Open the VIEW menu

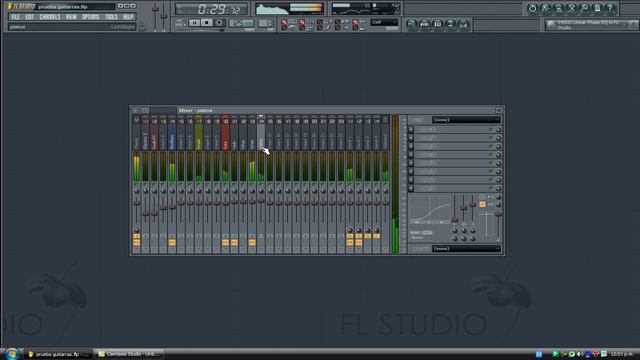coord(71,17)
